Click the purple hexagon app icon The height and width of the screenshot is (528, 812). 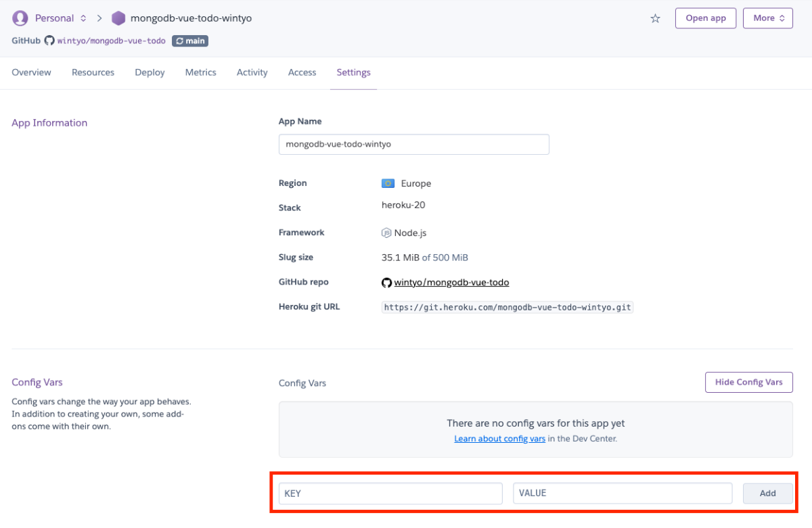[x=118, y=18]
